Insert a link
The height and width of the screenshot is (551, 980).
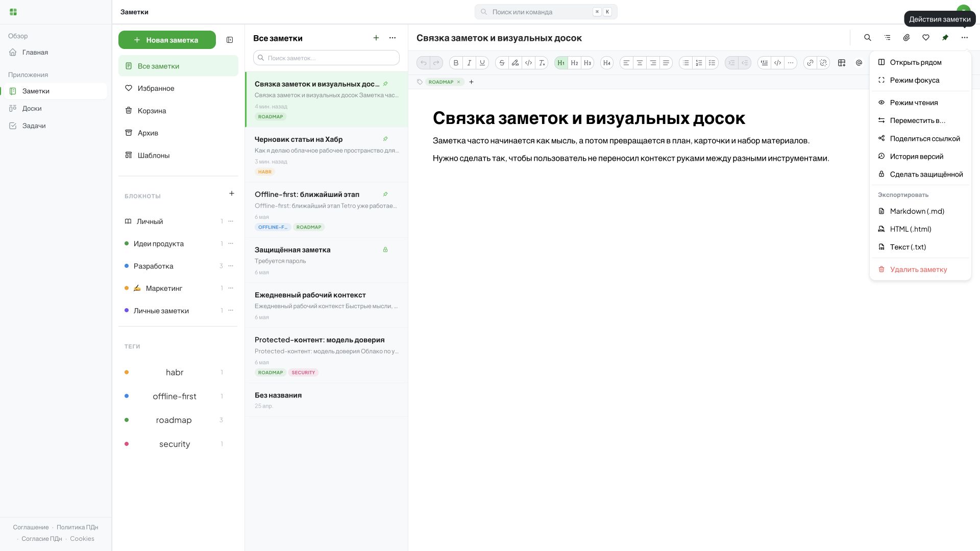pyautogui.click(x=810, y=63)
